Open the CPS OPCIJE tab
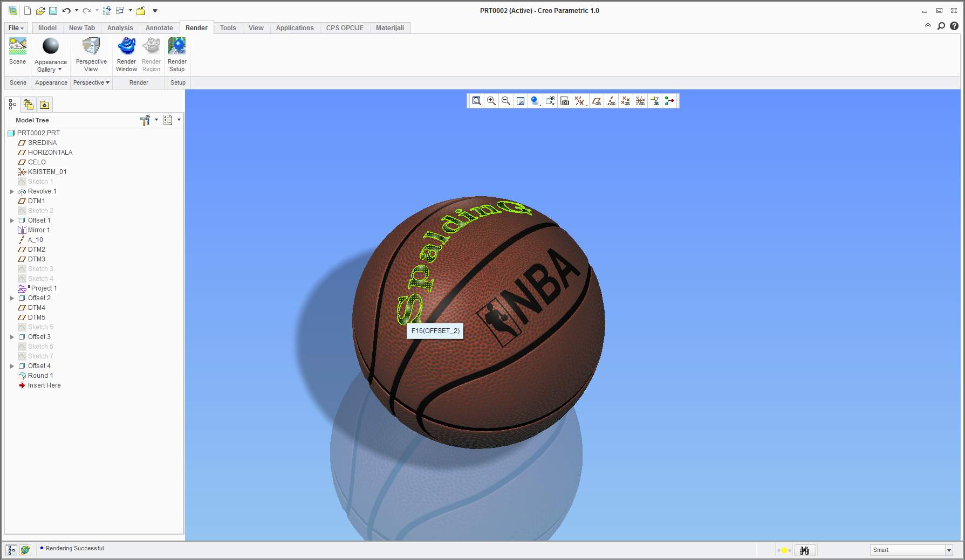The image size is (965, 560). point(345,28)
